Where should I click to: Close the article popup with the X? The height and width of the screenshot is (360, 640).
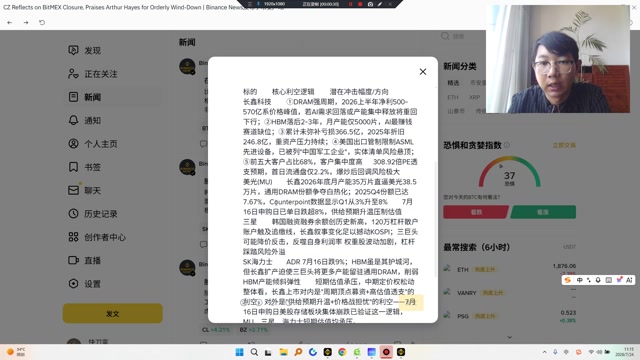(423, 72)
